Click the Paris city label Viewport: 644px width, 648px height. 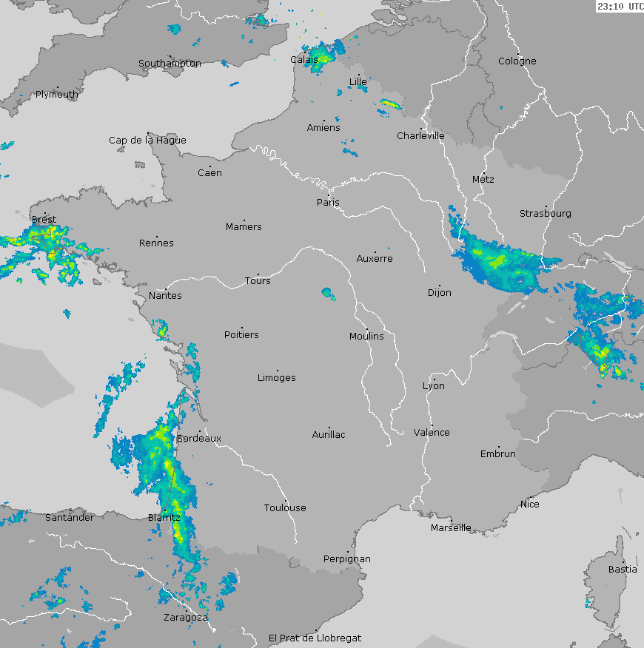pos(328,203)
